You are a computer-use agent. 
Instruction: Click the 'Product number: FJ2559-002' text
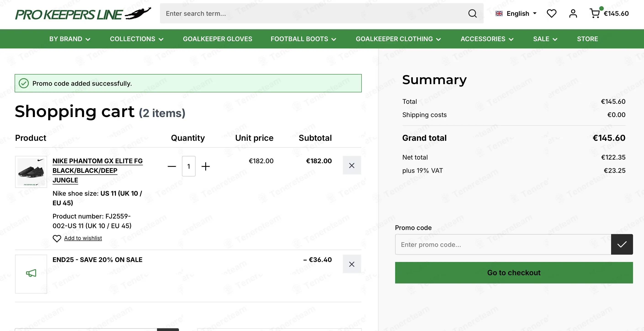92,221
